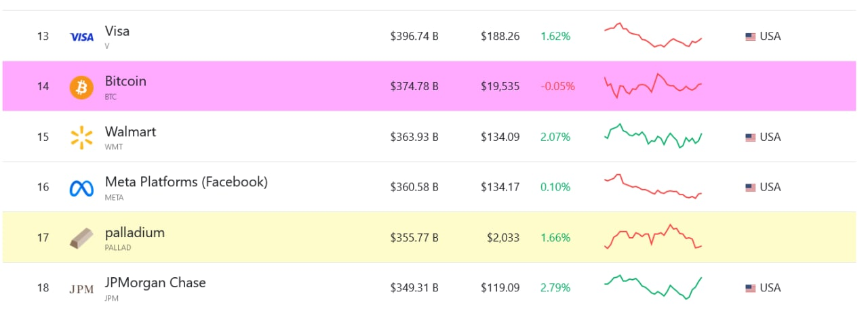This screenshot has height=311, width=868.
Task: Click the USA flag in Visa row
Action: click(x=751, y=37)
